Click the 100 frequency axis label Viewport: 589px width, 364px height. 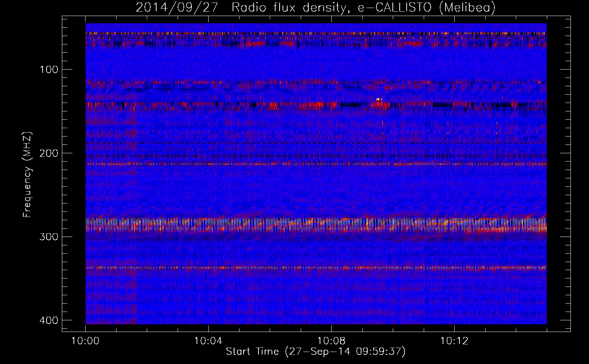tap(49, 70)
